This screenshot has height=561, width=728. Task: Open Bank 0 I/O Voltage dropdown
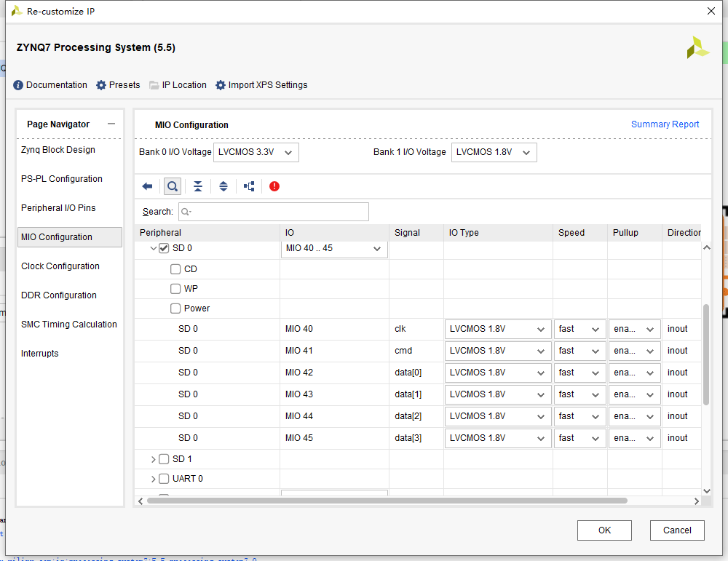tap(256, 152)
